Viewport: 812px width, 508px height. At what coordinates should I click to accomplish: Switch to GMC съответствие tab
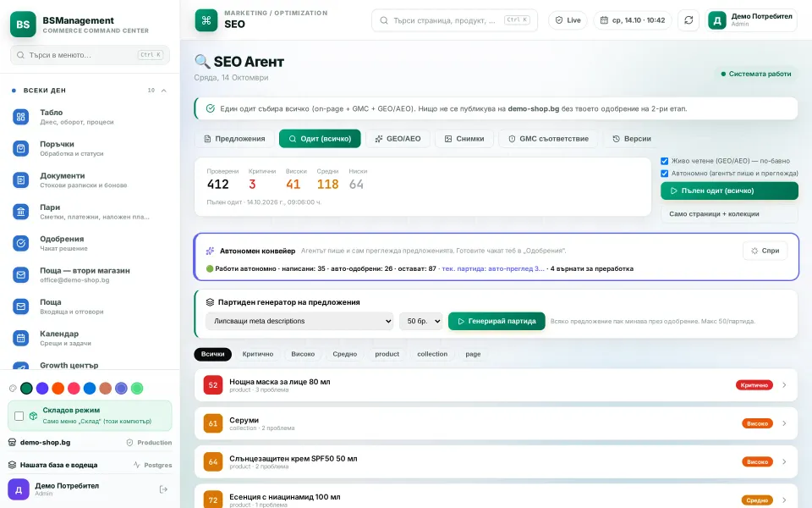pos(548,139)
